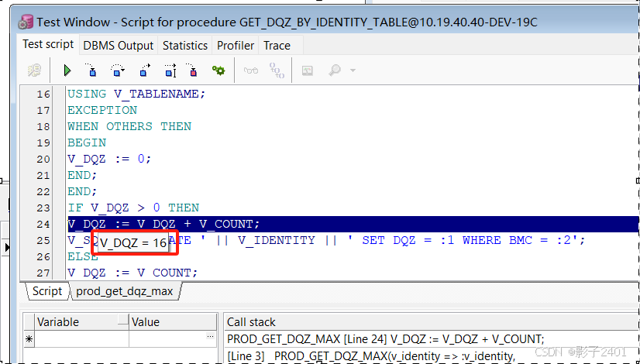Click the greyed-out magnifier search toolbar icon
The image size is (640, 364).
coord(335,70)
